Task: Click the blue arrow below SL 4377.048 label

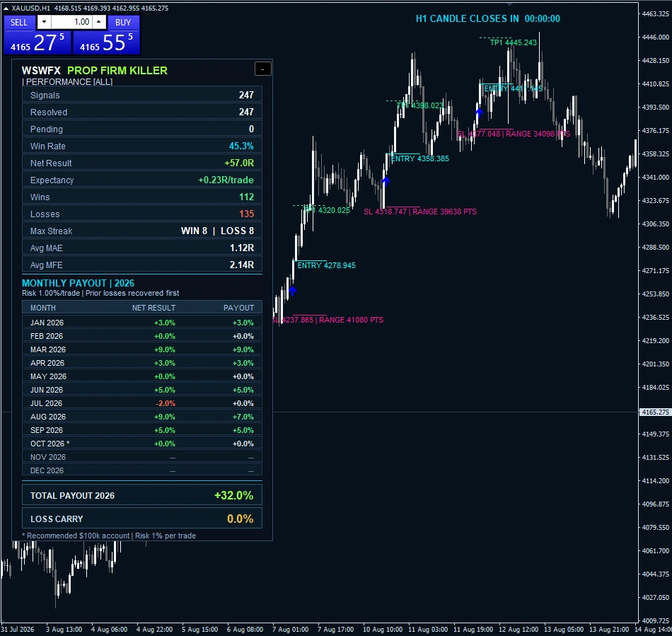Action: pos(479,112)
